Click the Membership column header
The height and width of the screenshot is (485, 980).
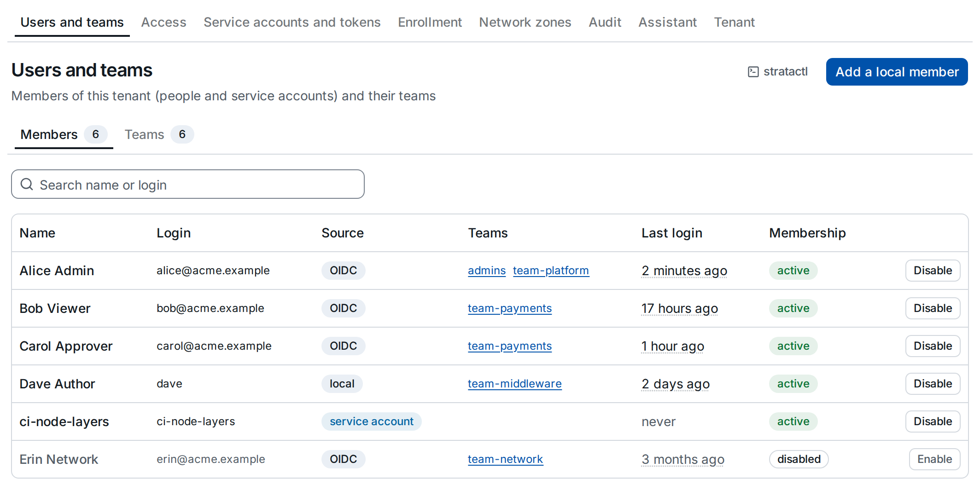807,233
